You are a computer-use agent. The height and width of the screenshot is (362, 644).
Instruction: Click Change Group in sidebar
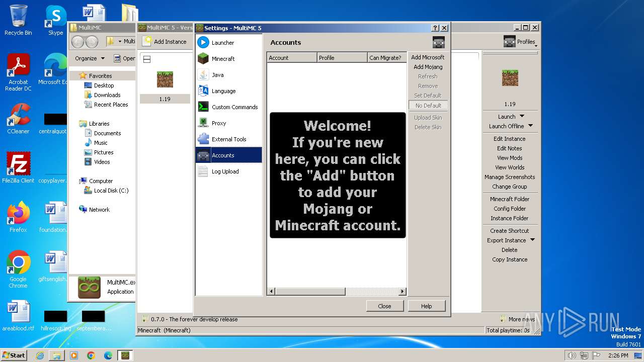pyautogui.click(x=509, y=187)
